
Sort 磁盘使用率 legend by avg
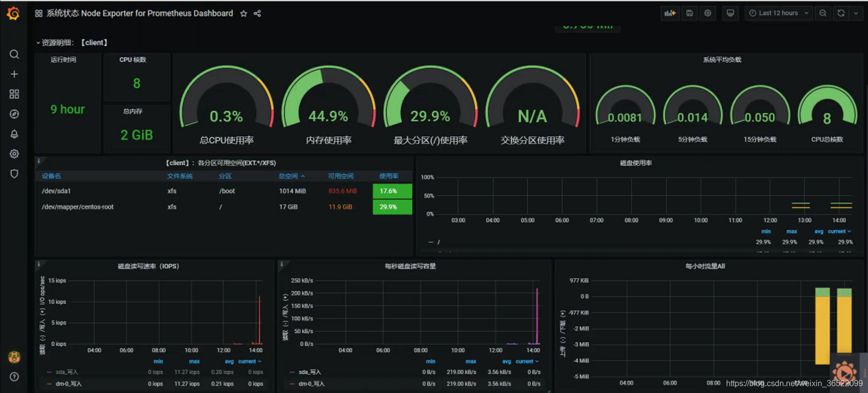pyautogui.click(x=819, y=231)
